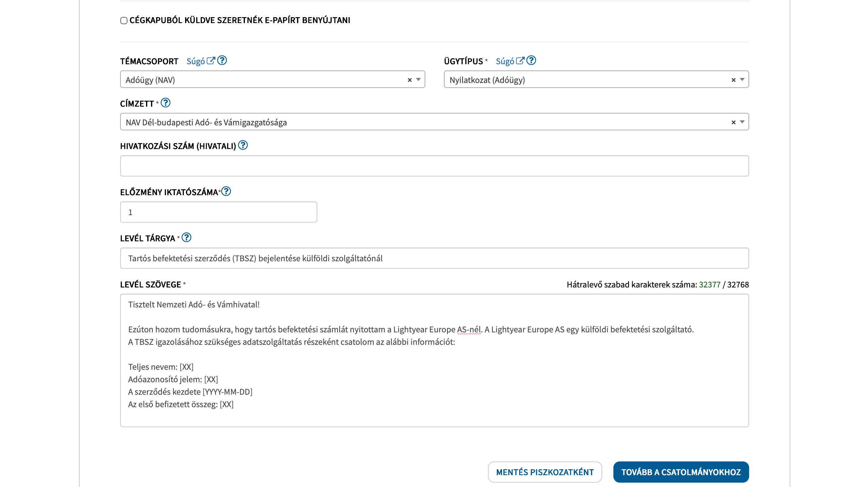
Task: Clear the Nyilatkozat (Adóügy) selection with ×
Action: [x=733, y=80]
